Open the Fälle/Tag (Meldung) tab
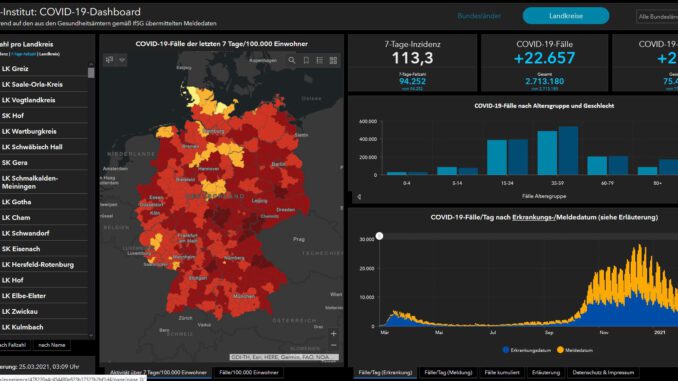Image resolution: width=678 pixels, height=381 pixels. tap(448, 372)
